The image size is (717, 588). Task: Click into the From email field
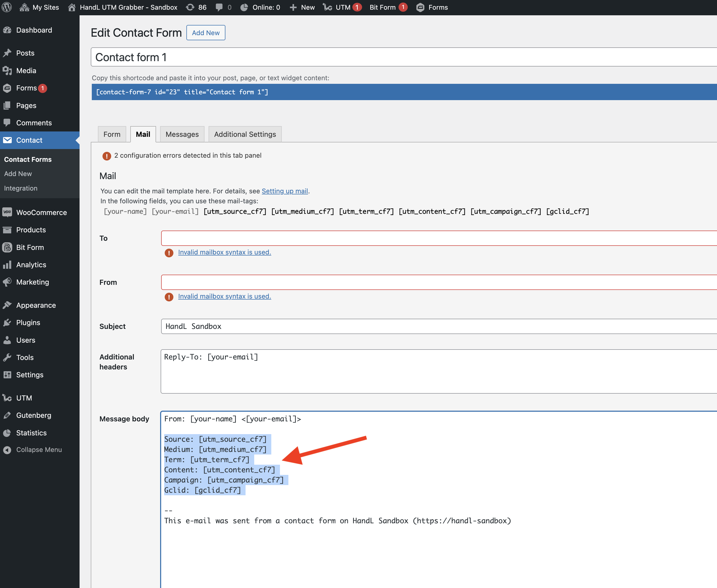439,282
